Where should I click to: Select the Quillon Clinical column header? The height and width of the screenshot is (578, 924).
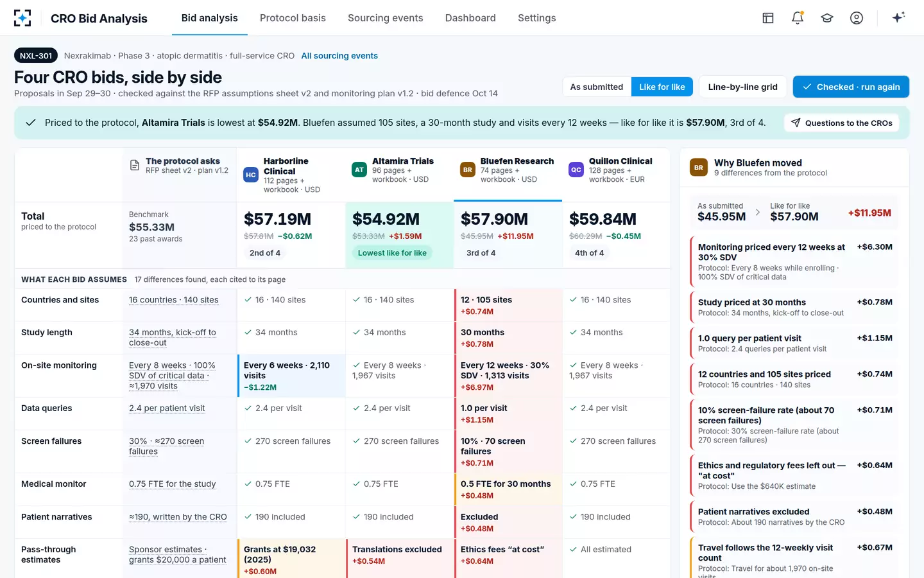coord(617,175)
